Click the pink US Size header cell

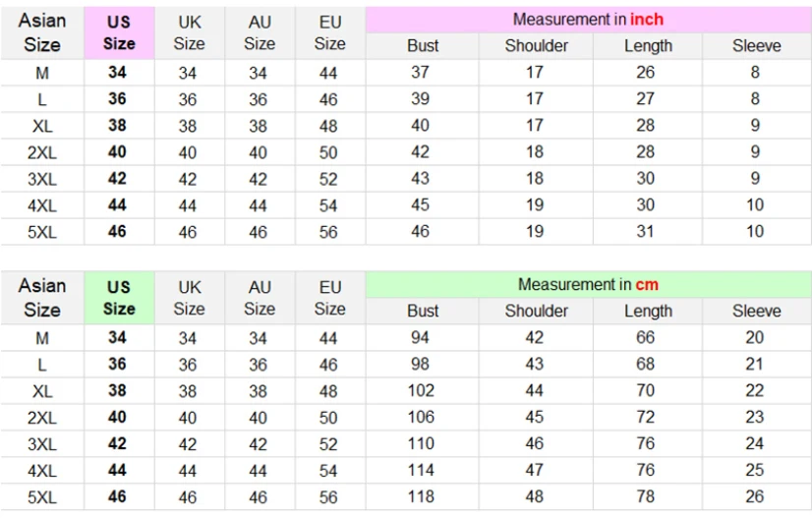tap(119, 32)
